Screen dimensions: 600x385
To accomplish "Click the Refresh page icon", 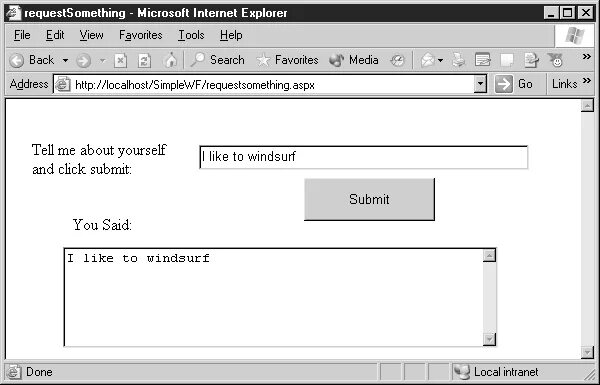I will tap(144, 60).
